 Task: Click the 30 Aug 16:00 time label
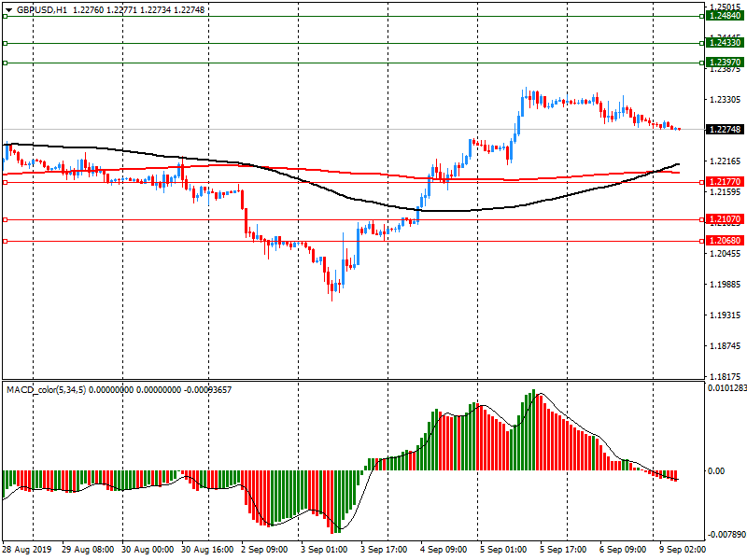click(x=207, y=550)
